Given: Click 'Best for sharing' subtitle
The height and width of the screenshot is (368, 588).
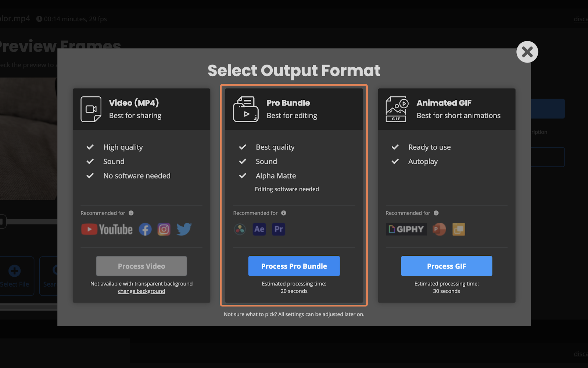Looking at the screenshot, I should coord(135,116).
